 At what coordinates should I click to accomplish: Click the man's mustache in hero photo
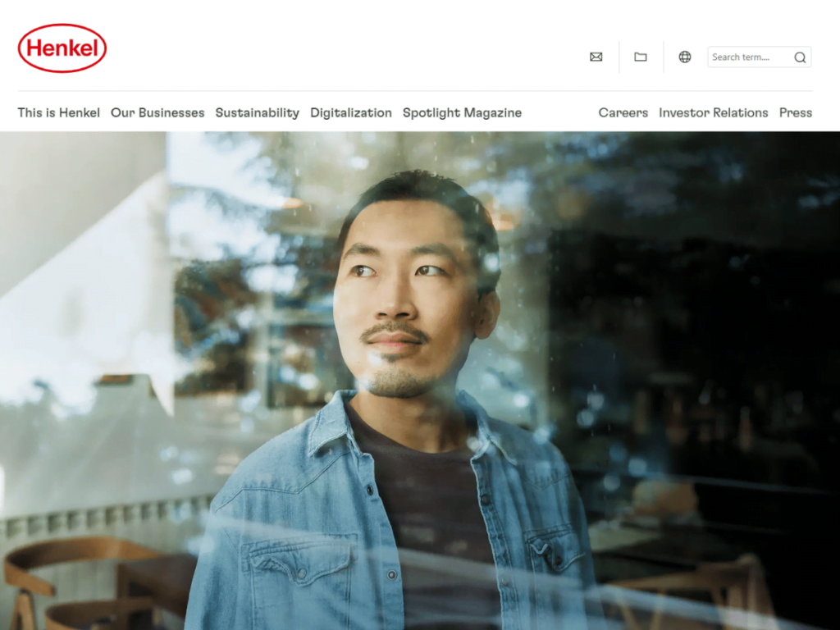pyautogui.click(x=394, y=331)
